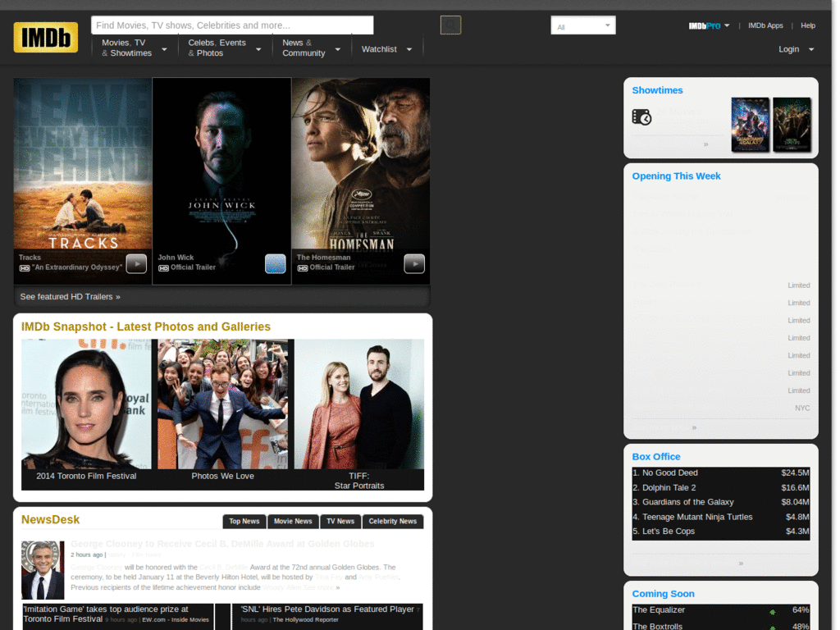Image resolution: width=840 pixels, height=630 pixels.
Task: Open the IMDbPro logo link
Action: (704, 25)
